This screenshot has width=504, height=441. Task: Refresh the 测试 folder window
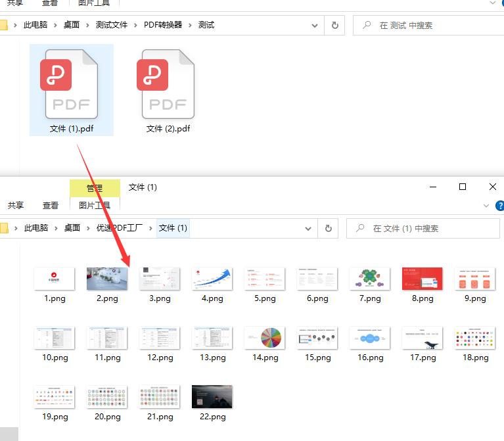click(334, 25)
